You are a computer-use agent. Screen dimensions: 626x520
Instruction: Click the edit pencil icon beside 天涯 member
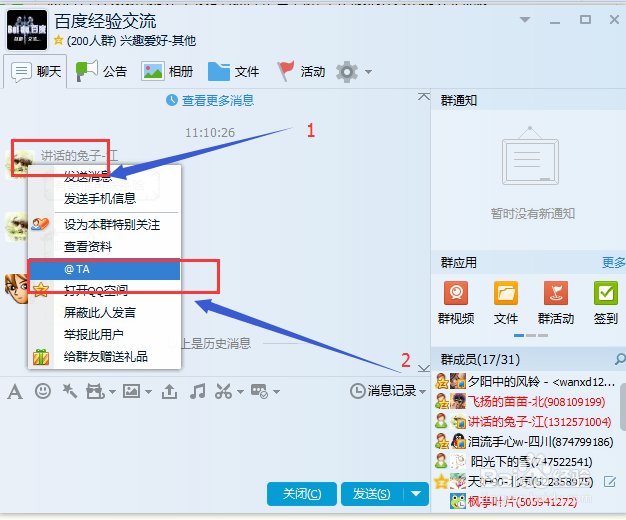pos(610,482)
